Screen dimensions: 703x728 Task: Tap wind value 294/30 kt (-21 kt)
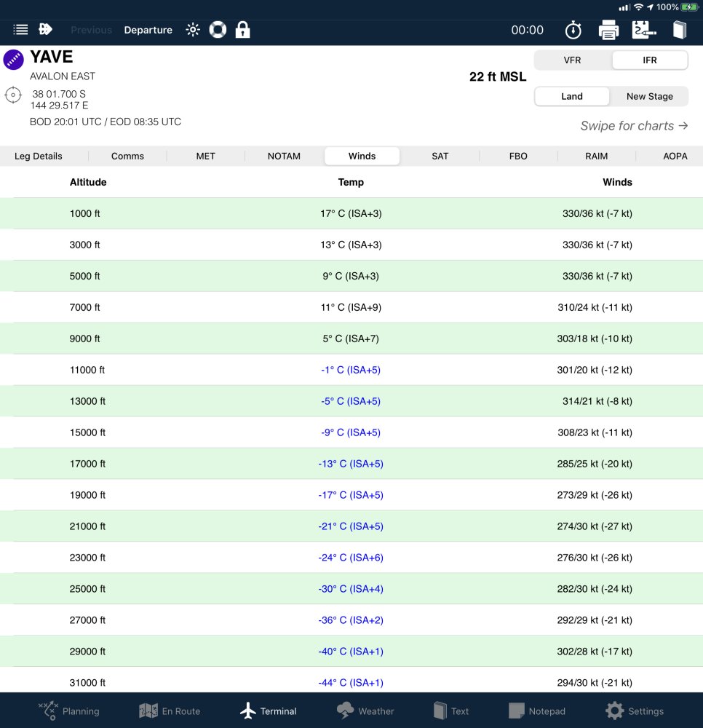595,683
